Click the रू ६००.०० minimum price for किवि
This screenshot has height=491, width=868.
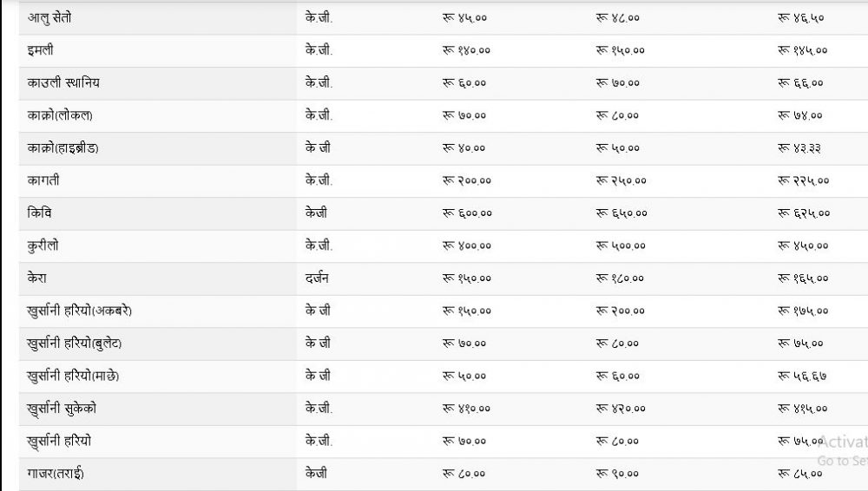(467, 213)
